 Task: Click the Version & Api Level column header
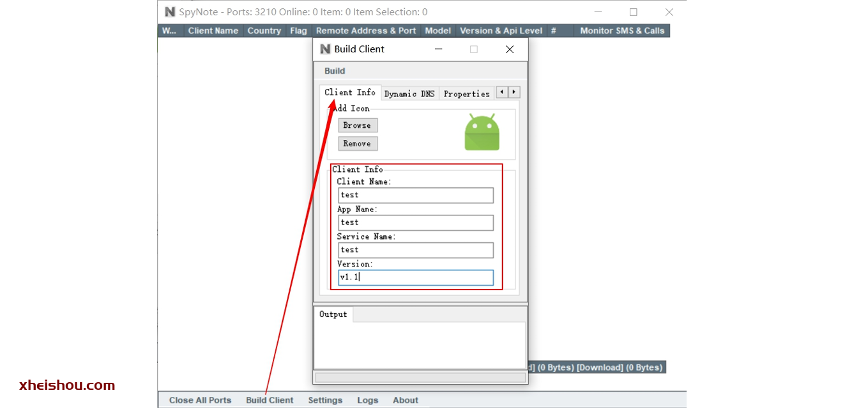pyautogui.click(x=501, y=31)
